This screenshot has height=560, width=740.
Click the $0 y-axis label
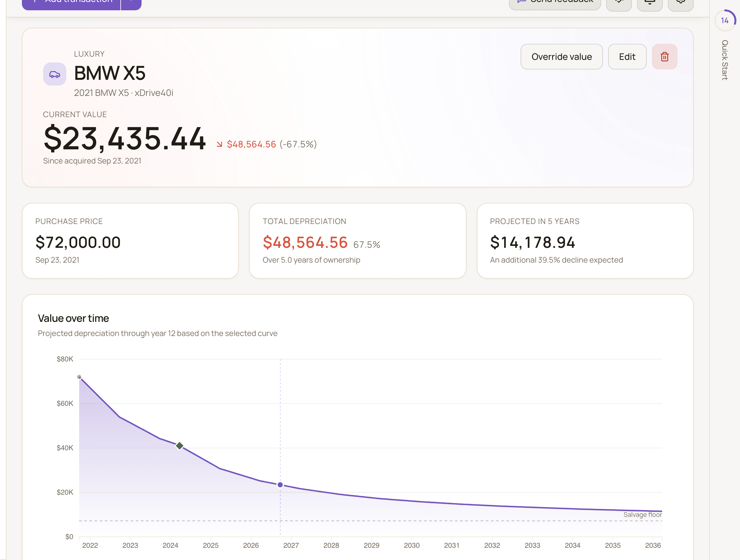(x=69, y=537)
